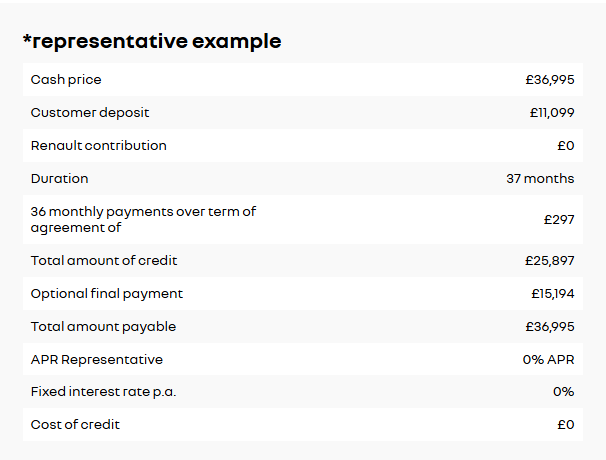The height and width of the screenshot is (460, 606).
Task: Click the £0 cost of credit value
Action: coord(566,425)
